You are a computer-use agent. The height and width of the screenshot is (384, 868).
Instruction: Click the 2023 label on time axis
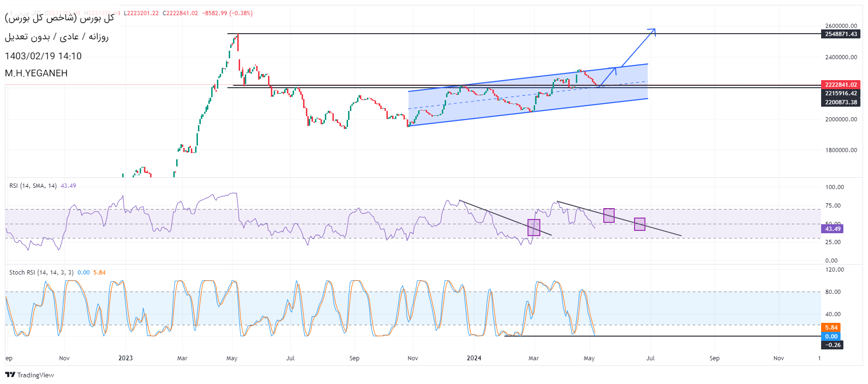[x=125, y=358]
